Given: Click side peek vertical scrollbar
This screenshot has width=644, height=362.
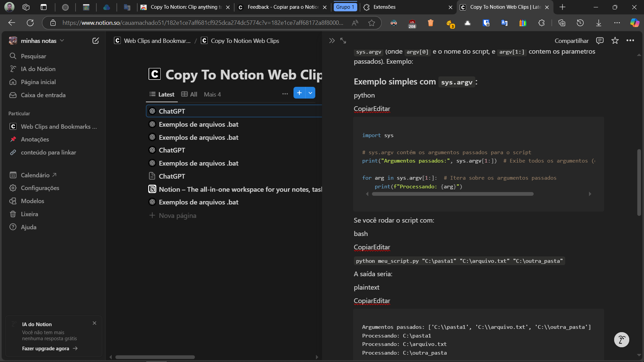Looking at the screenshot, I should pyautogui.click(x=639, y=182).
